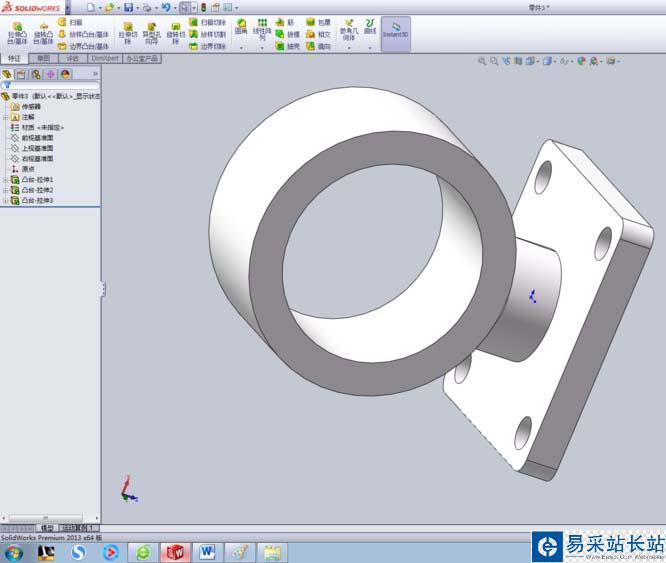Click the Linear Pattern tool
Image resolution: width=666 pixels, height=563 pixels.
pos(262,29)
